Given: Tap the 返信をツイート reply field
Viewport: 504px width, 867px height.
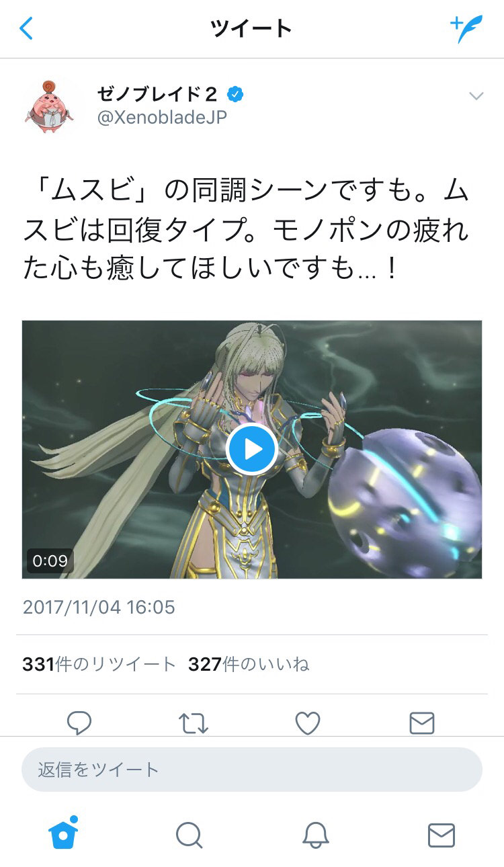Looking at the screenshot, I should (x=252, y=770).
